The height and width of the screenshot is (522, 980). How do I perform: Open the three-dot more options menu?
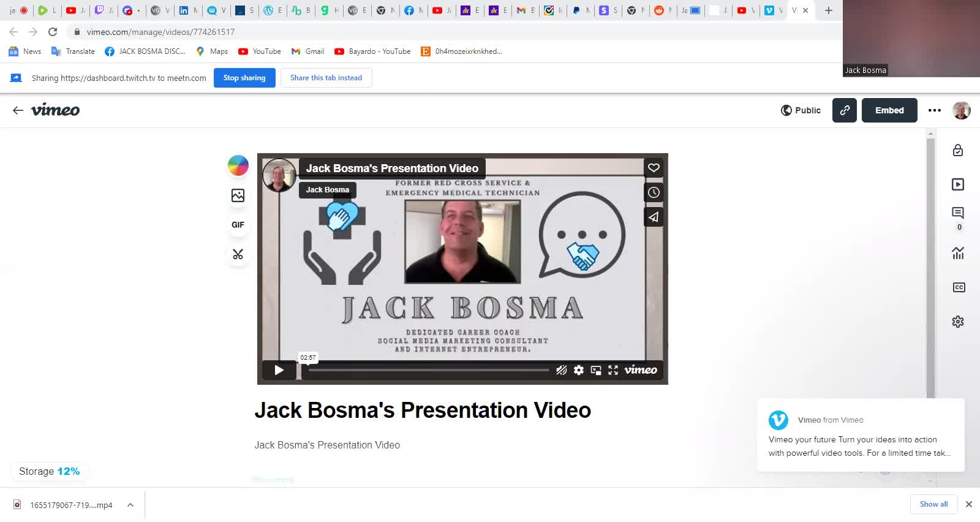pyautogui.click(x=934, y=110)
